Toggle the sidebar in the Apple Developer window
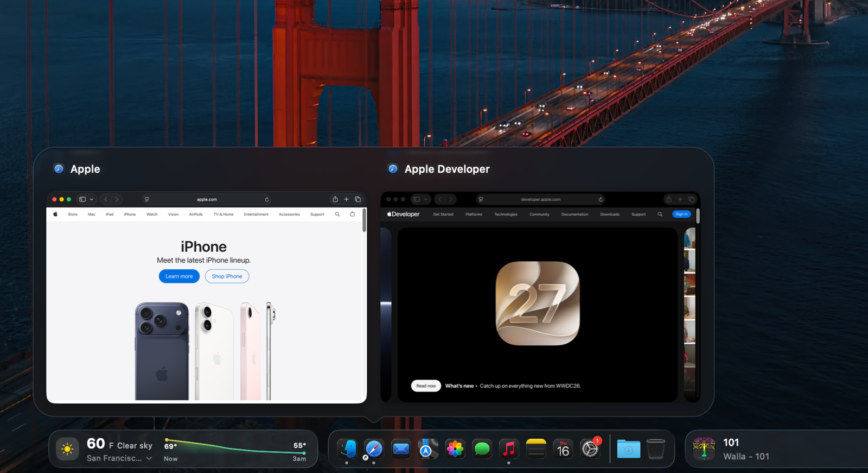The height and width of the screenshot is (473, 868). pos(417,199)
